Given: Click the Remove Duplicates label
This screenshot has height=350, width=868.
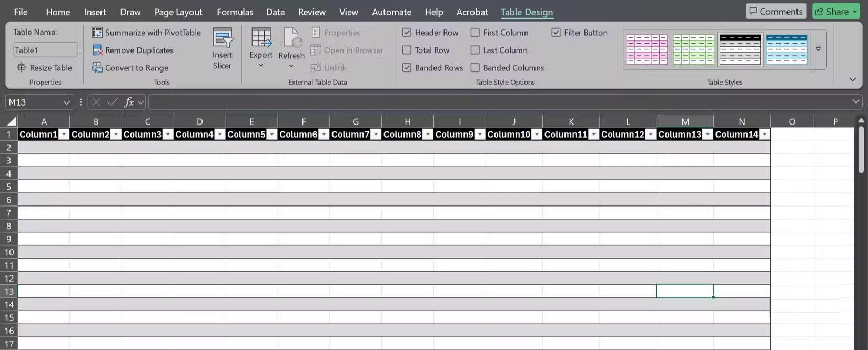Looking at the screenshot, I should point(139,50).
